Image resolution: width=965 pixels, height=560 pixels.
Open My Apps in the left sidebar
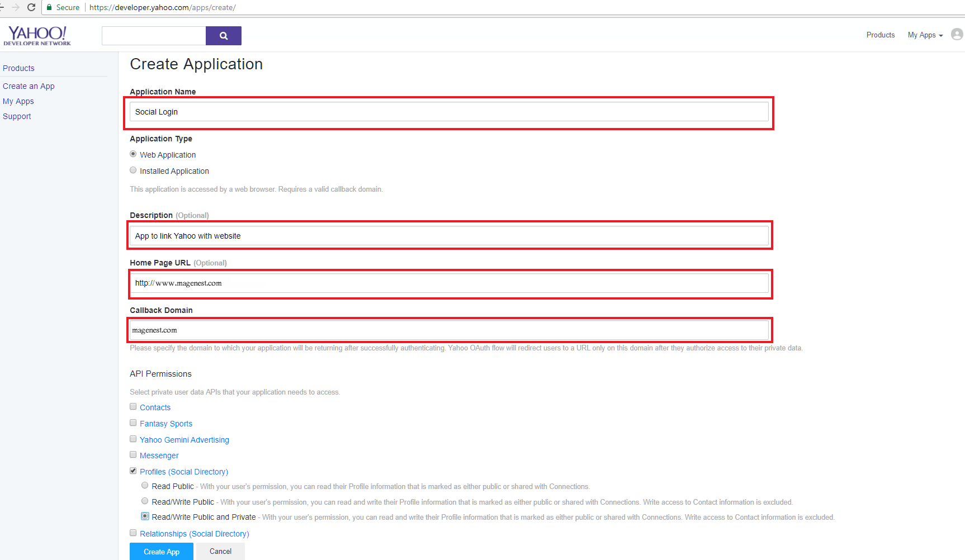(x=18, y=101)
